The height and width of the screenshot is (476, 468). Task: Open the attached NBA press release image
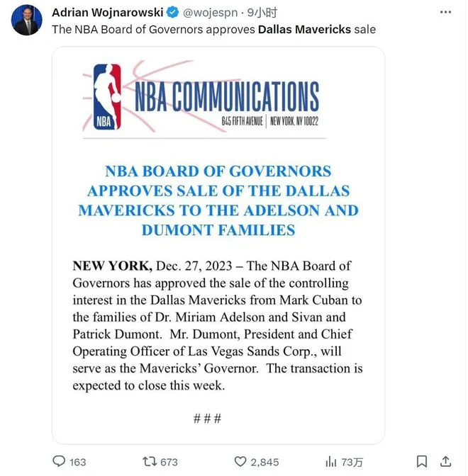[x=218, y=245]
